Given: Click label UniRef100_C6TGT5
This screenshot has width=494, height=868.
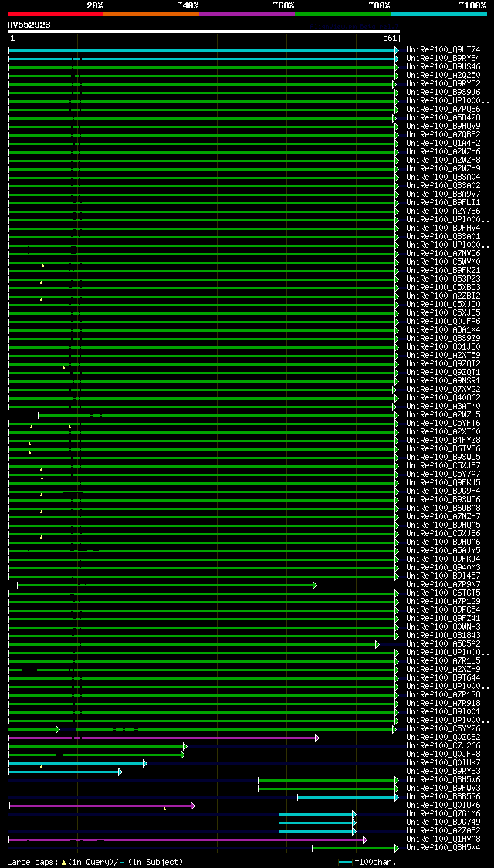Looking at the screenshot, I should [443, 593].
